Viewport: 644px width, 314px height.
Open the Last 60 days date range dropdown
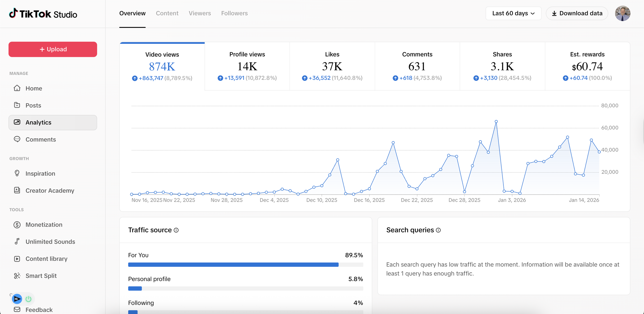pyautogui.click(x=513, y=13)
